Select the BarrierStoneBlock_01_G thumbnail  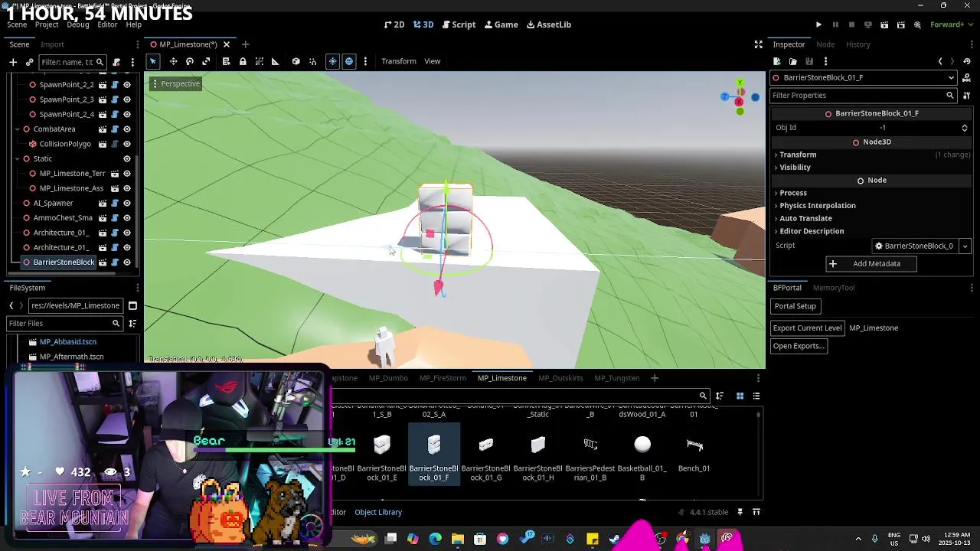click(x=485, y=455)
